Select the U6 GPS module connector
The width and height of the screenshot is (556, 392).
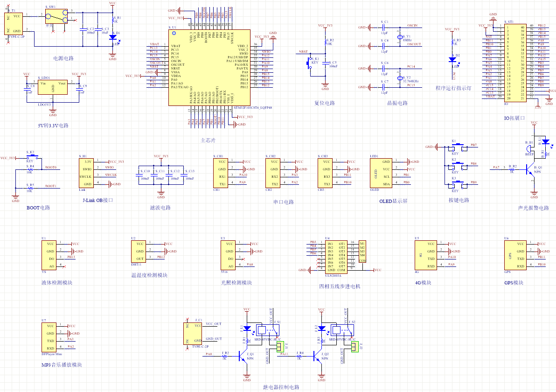pos(515,255)
